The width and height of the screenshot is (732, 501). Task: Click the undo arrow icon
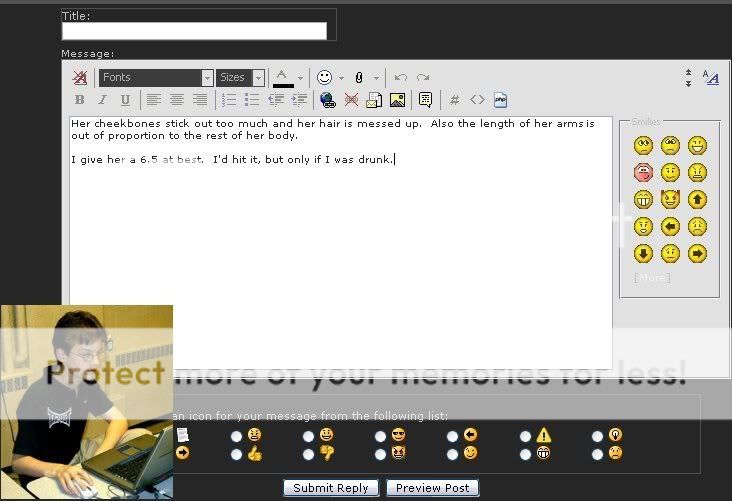[x=401, y=77]
